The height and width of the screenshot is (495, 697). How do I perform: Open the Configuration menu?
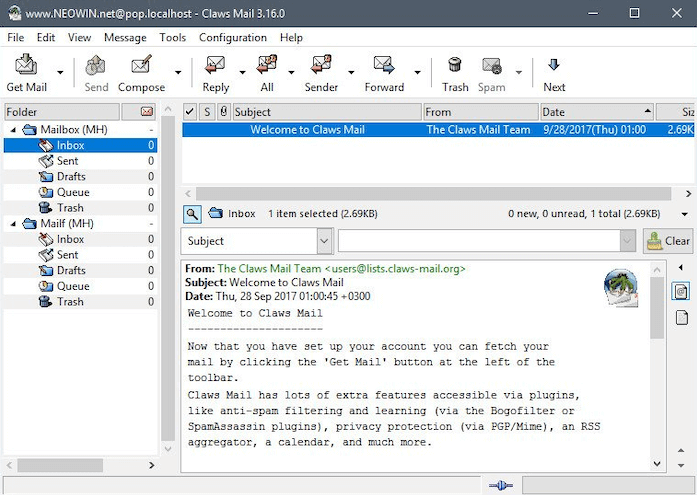pos(232,37)
